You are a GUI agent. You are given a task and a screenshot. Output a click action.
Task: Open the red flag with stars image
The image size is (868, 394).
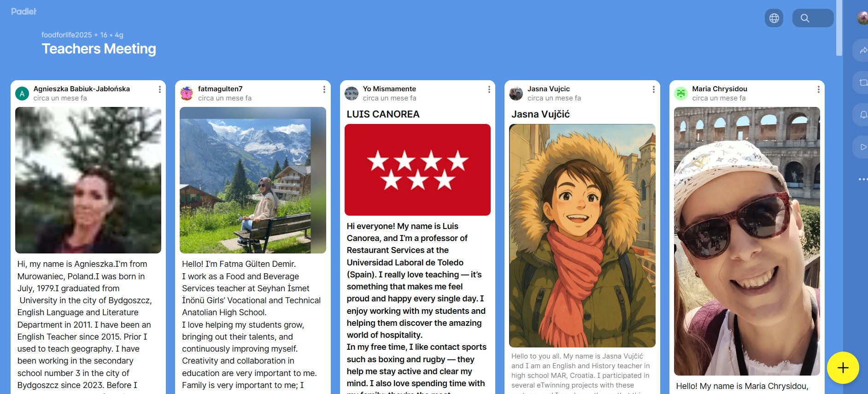pos(417,170)
